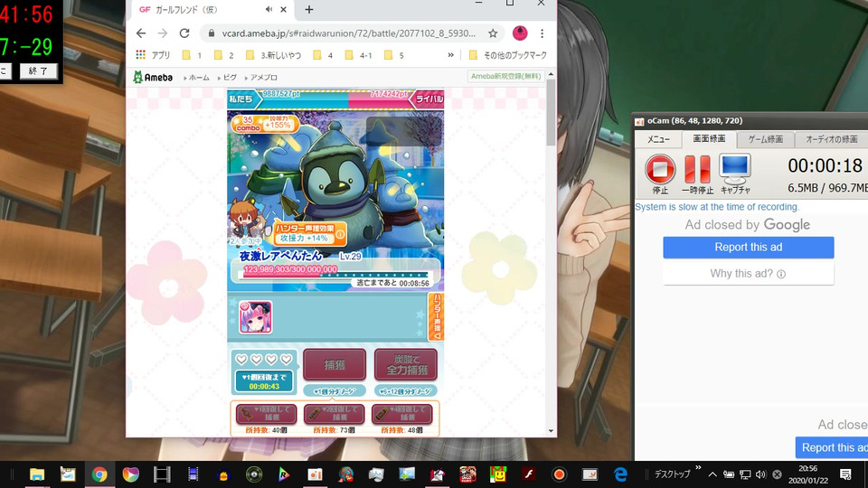868x488 pixels.
Task: Switch to the 画面録画 tab
Action: pyautogui.click(x=709, y=139)
